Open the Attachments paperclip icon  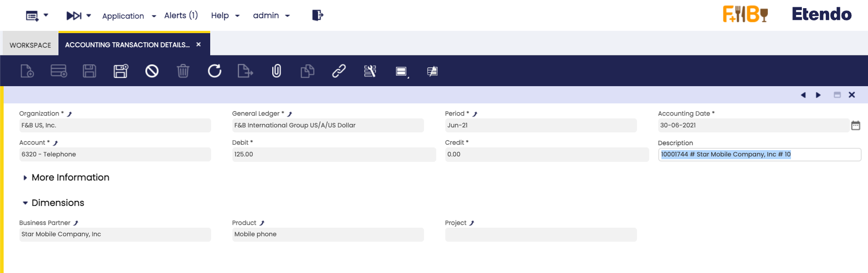[276, 71]
